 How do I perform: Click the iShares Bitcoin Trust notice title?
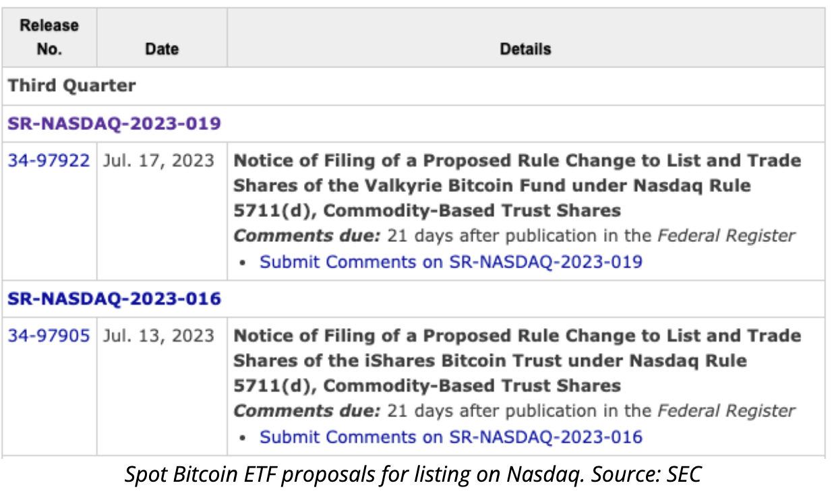click(x=516, y=360)
